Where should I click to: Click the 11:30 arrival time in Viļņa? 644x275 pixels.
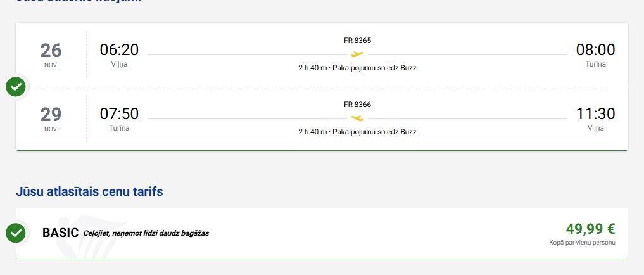(595, 114)
